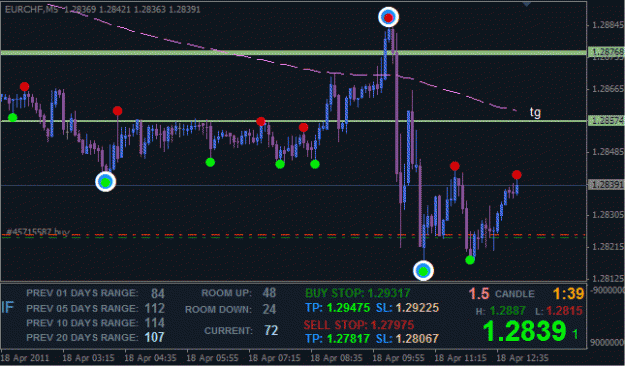Click 'BUY STOP: 1.29317' text

pyautogui.click(x=358, y=293)
